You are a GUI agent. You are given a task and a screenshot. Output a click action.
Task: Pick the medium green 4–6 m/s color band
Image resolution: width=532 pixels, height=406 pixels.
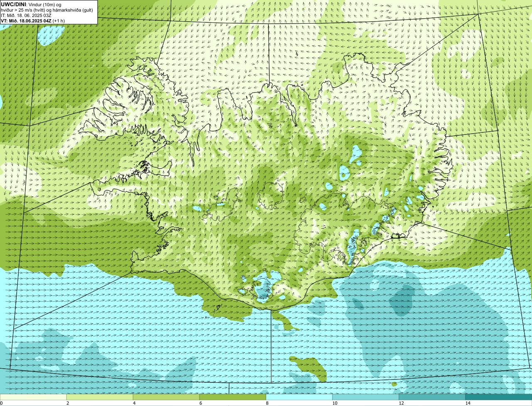click(166, 397)
